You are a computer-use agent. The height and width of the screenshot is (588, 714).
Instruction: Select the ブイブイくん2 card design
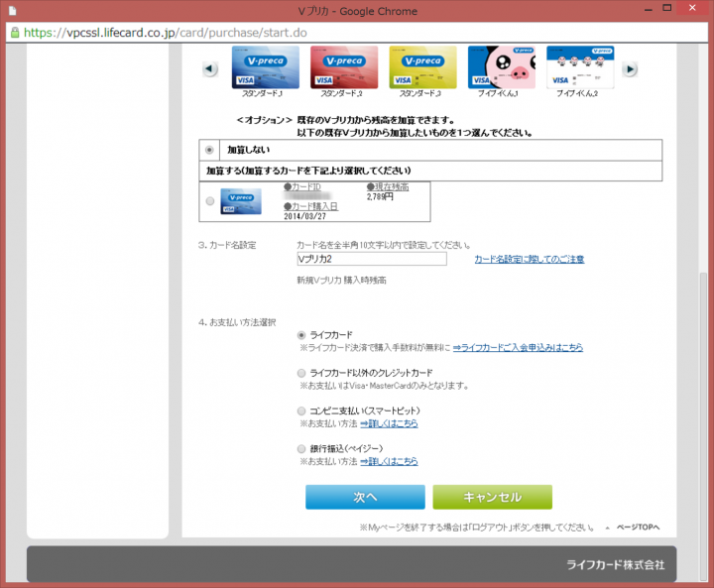point(580,67)
